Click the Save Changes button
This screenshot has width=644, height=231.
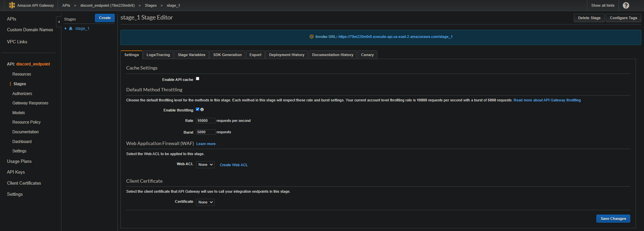coord(613,219)
